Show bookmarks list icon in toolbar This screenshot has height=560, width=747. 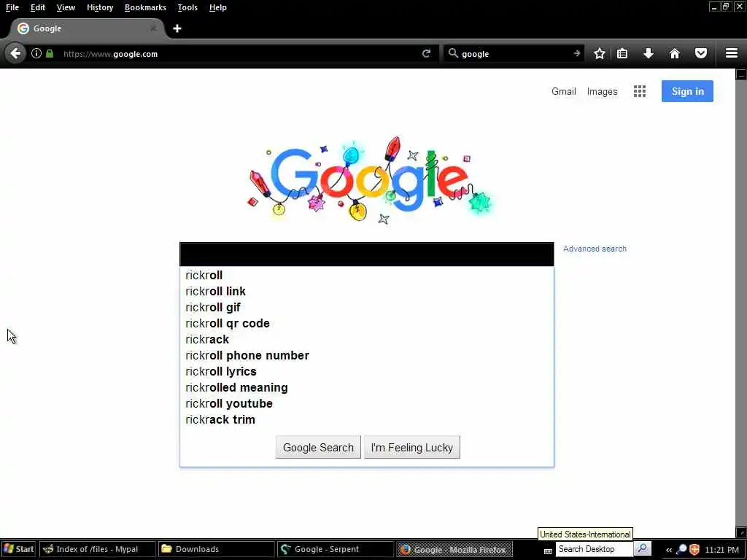coord(622,53)
